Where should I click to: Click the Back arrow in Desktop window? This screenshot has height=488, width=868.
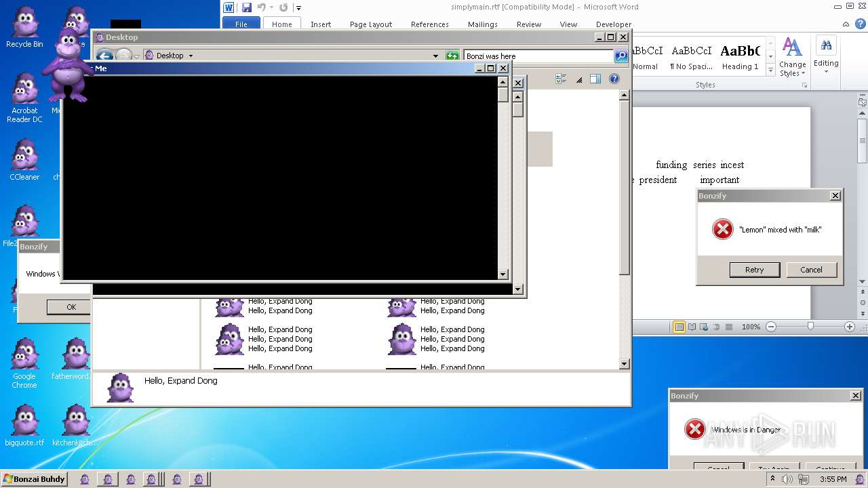[x=104, y=56]
